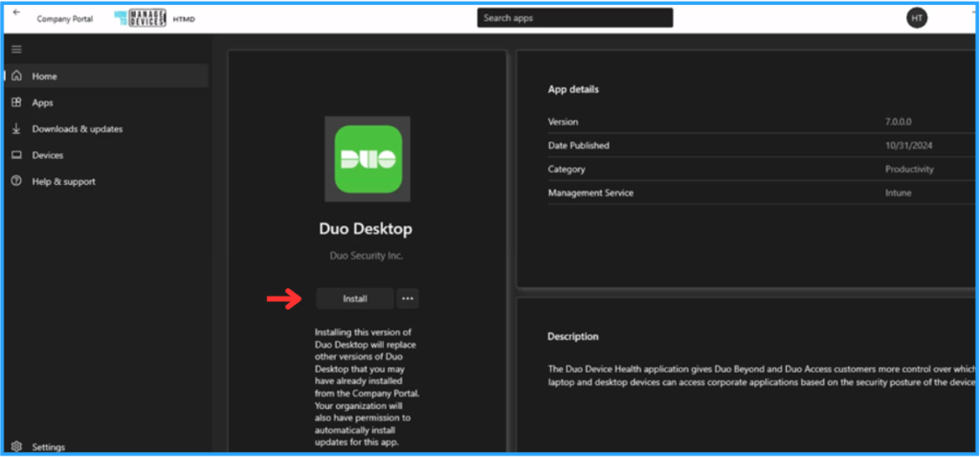980x457 pixels.
Task: Click the Devices laptop icon
Action: pos(17,154)
